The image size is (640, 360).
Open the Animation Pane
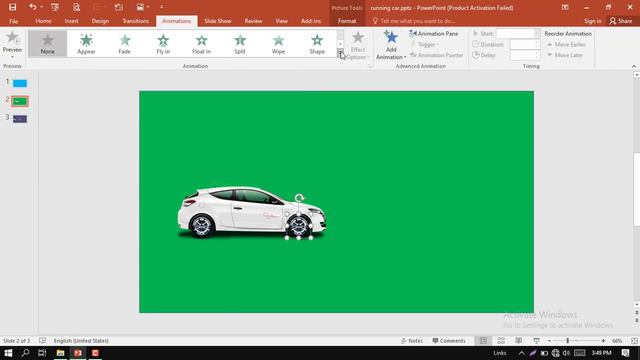pyautogui.click(x=433, y=33)
